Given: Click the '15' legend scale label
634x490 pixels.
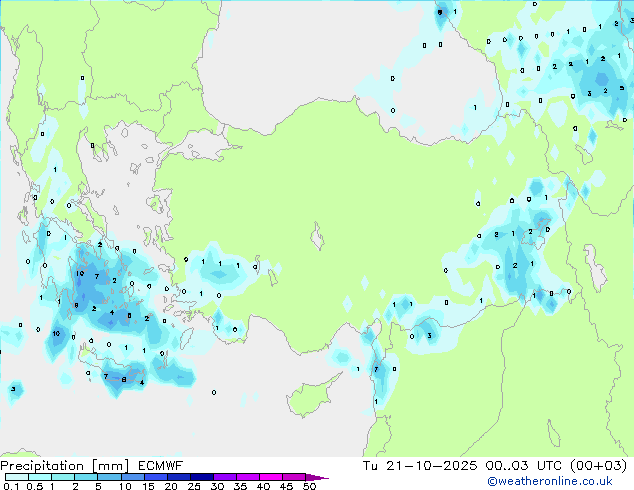Looking at the screenshot, I should click(x=148, y=486).
